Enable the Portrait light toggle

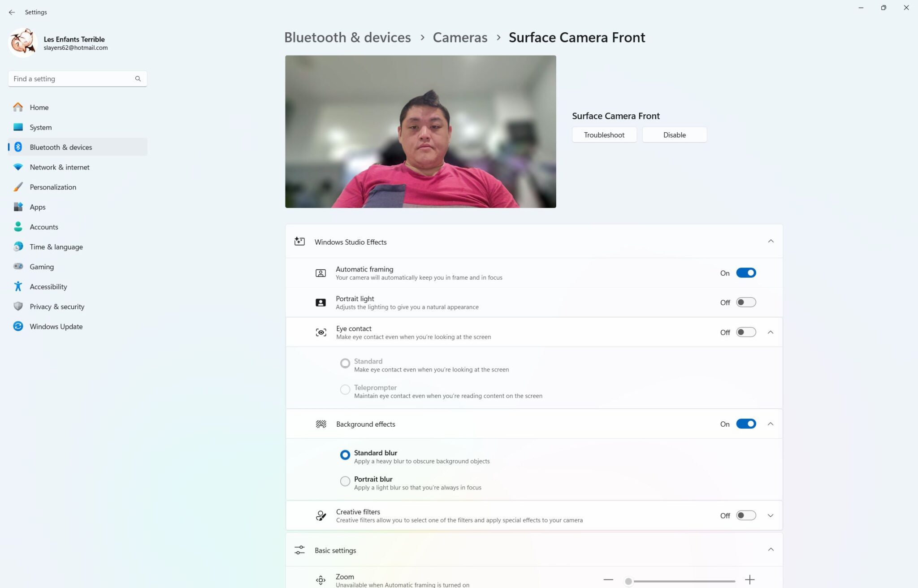(x=746, y=303)
